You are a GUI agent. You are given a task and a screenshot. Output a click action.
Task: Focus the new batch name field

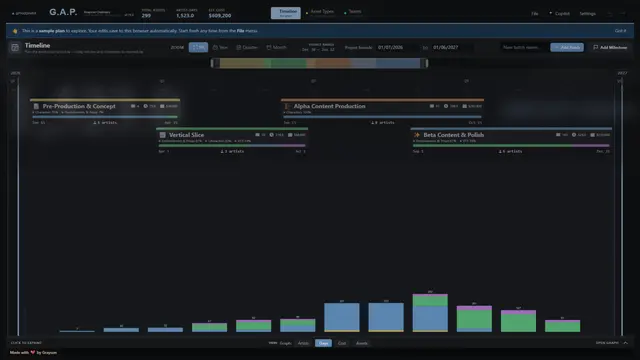pos(524,47)
